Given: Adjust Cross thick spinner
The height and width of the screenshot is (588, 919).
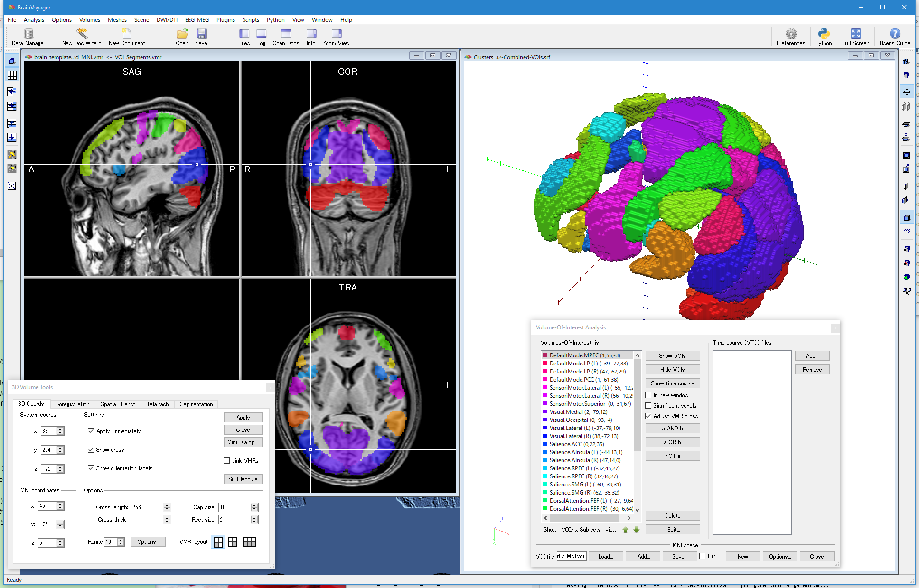Looking at the screenshot, I should 167,520.
